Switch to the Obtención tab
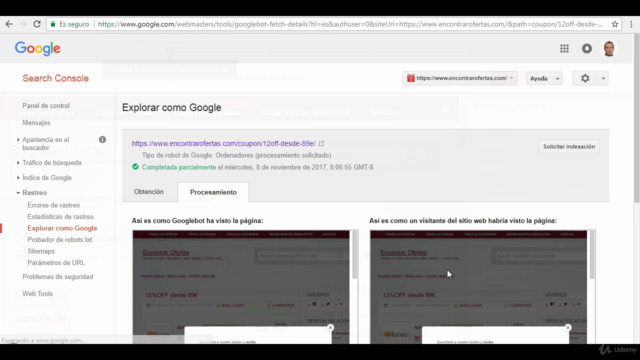This screenshot has height=360, width=640. [x=149, y=192]
